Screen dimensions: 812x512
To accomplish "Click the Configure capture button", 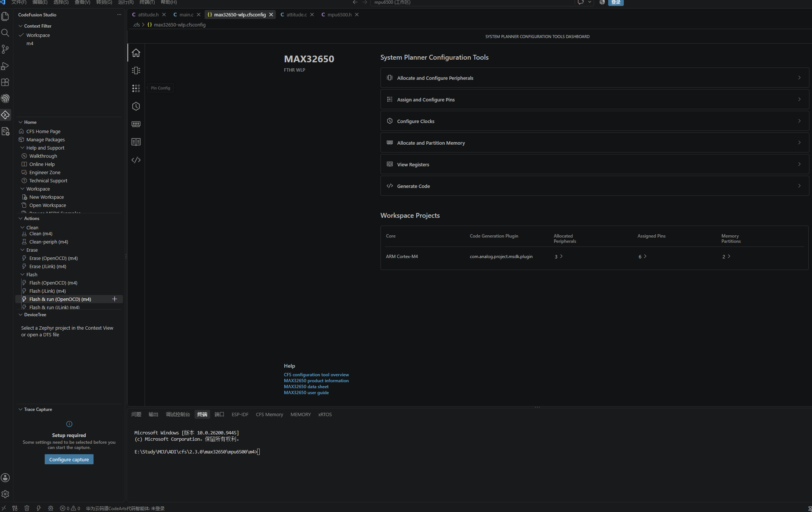I will coord(69,459).
